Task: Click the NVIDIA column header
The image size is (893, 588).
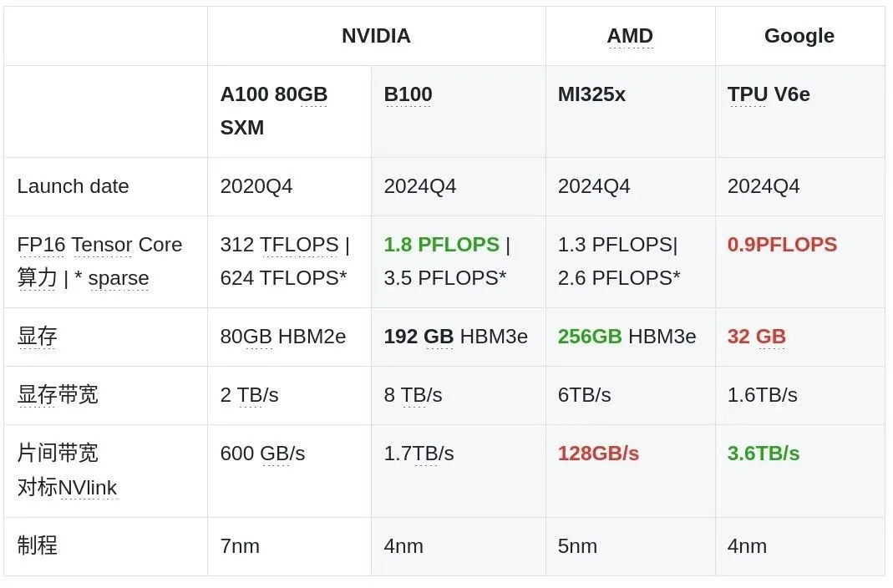Action: click(376, 36)
